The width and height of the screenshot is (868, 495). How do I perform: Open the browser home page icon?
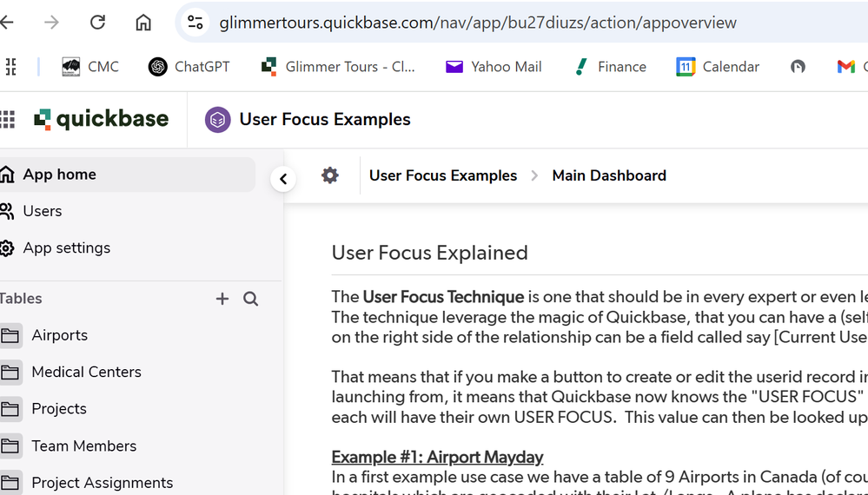point(143,22)
